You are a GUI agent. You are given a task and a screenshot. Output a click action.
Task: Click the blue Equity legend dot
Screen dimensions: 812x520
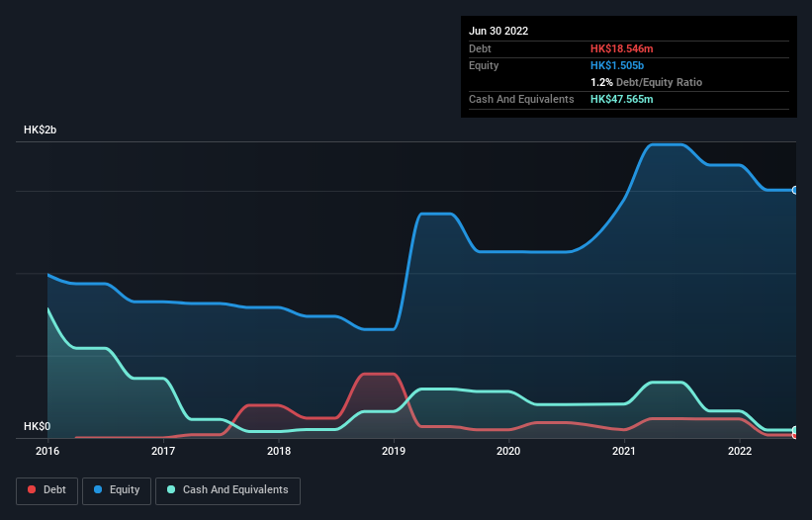(x=98, y=489)
